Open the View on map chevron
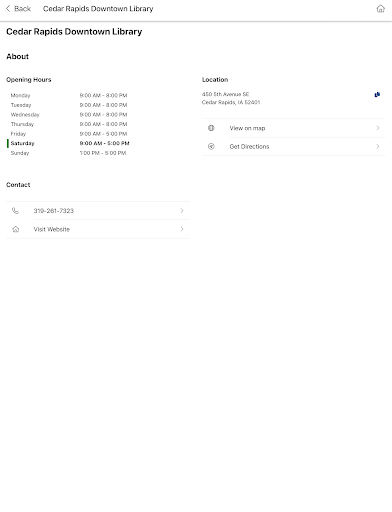The height and width of the screenshot is (512, 392). [x=378, y=128]
